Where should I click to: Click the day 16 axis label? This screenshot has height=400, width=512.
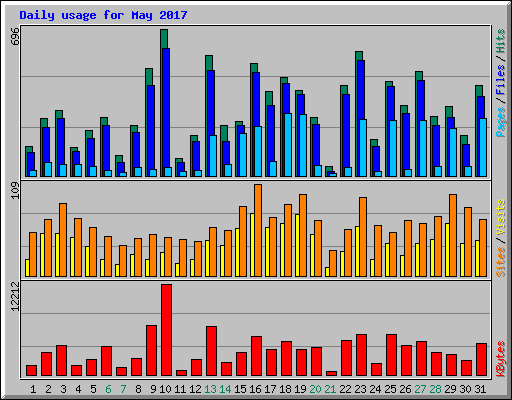tap(255, 389)
